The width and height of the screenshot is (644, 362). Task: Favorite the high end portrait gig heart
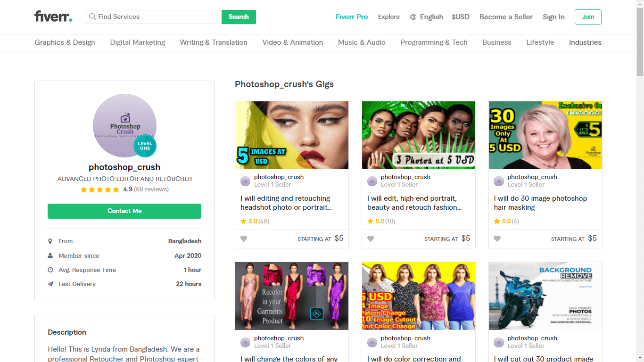371,239
